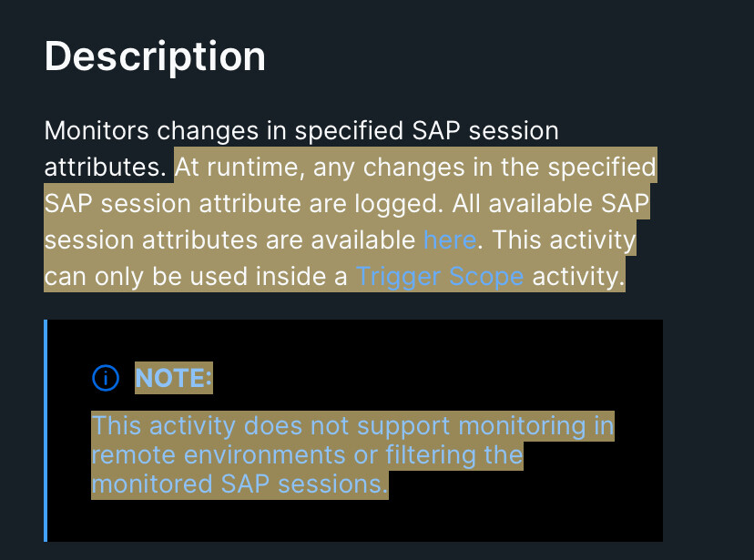
Task: Open the 'here' link for session attributes
Action: click(450, 239)
